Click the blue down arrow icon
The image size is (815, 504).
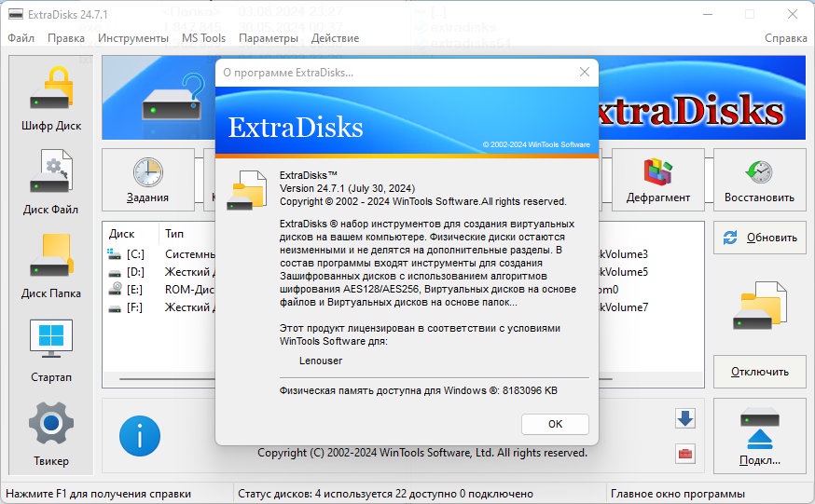tap(685, 418)
